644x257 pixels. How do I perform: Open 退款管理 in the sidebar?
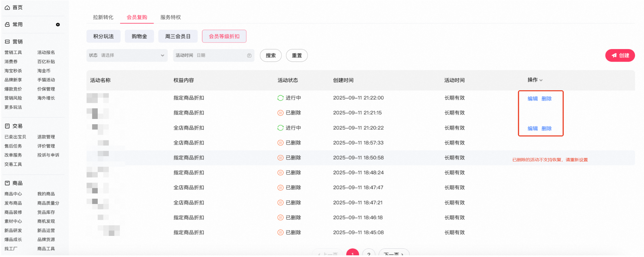click(x=46, y=137)
